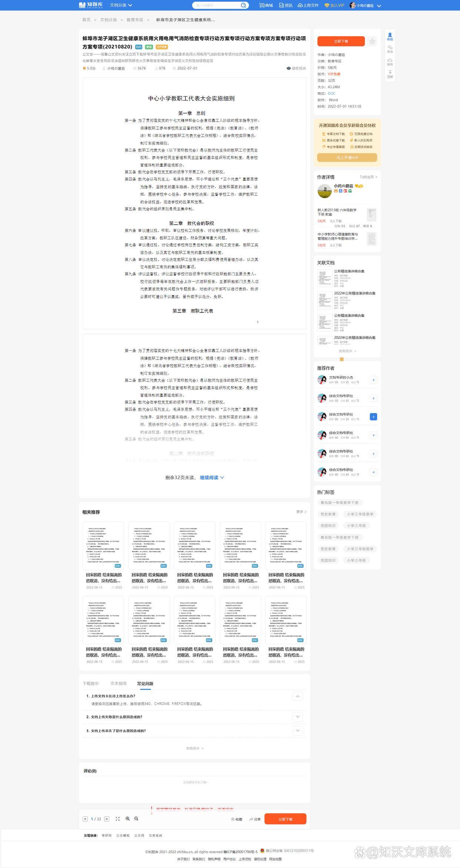Open the 资讯 news link

point(286,5)
